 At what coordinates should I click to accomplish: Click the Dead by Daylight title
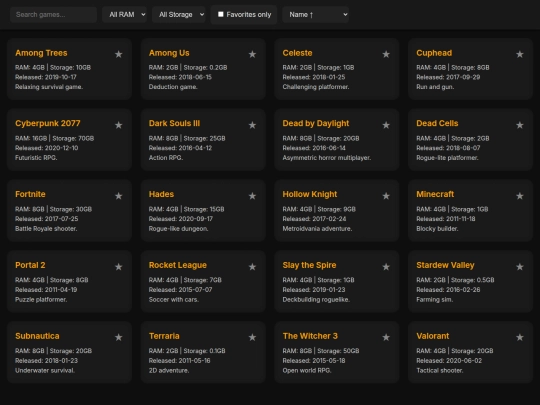316,123
